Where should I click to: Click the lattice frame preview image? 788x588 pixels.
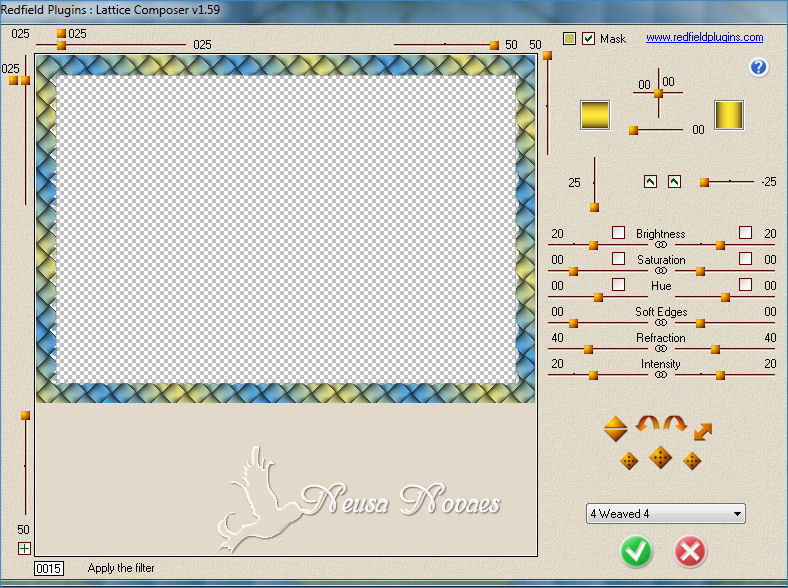point(285,229)
